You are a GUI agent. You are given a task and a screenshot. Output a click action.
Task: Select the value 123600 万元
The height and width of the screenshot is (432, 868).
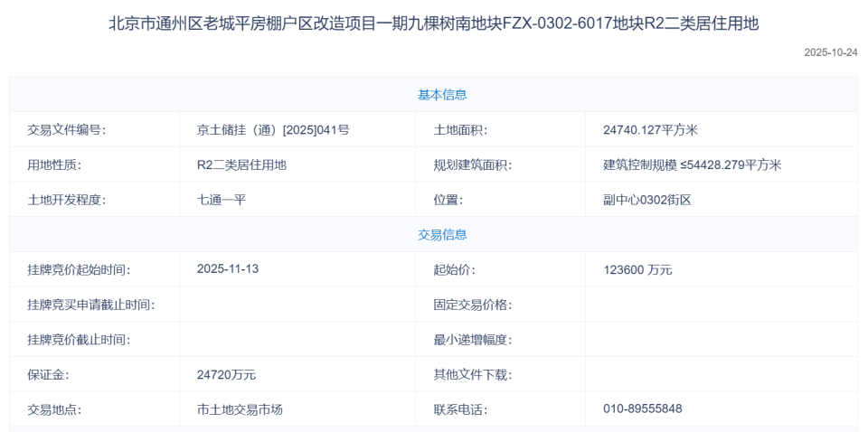(x=637, y=270)
